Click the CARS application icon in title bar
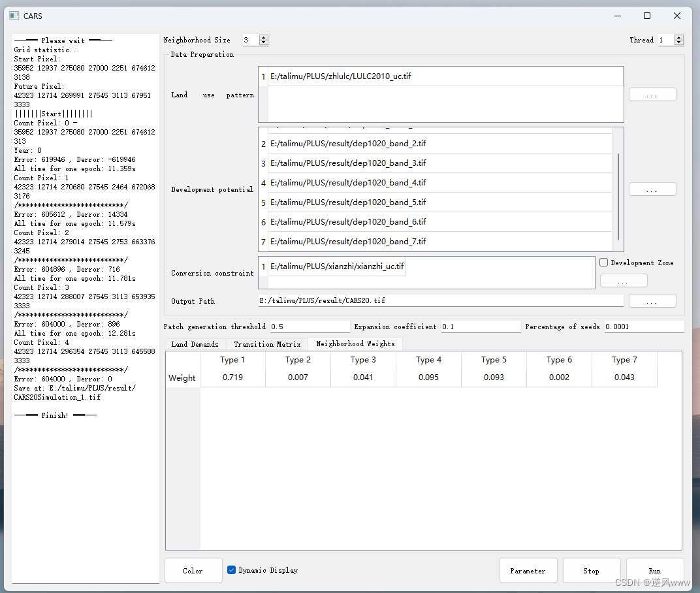Screen dimensions: 700x593 point(14,16)
